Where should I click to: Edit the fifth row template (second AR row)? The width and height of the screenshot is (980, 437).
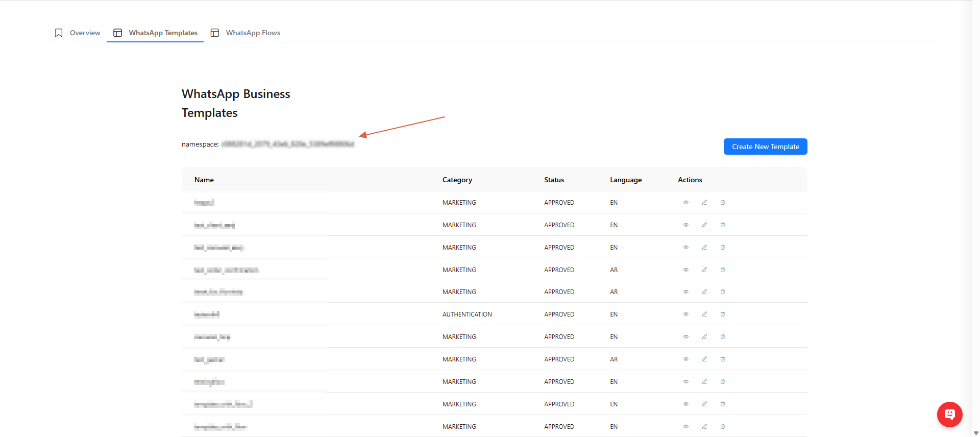click(704, 292)
